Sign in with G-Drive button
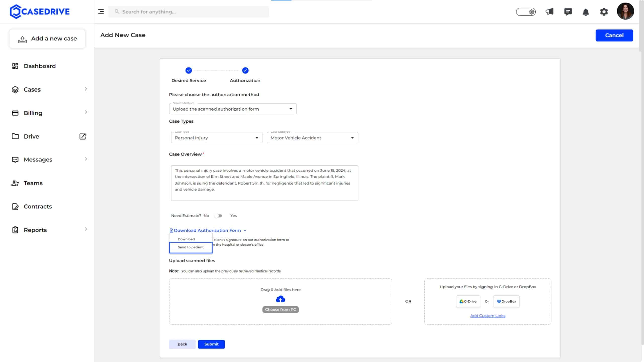644x362 pixels. tap(468, 301)
